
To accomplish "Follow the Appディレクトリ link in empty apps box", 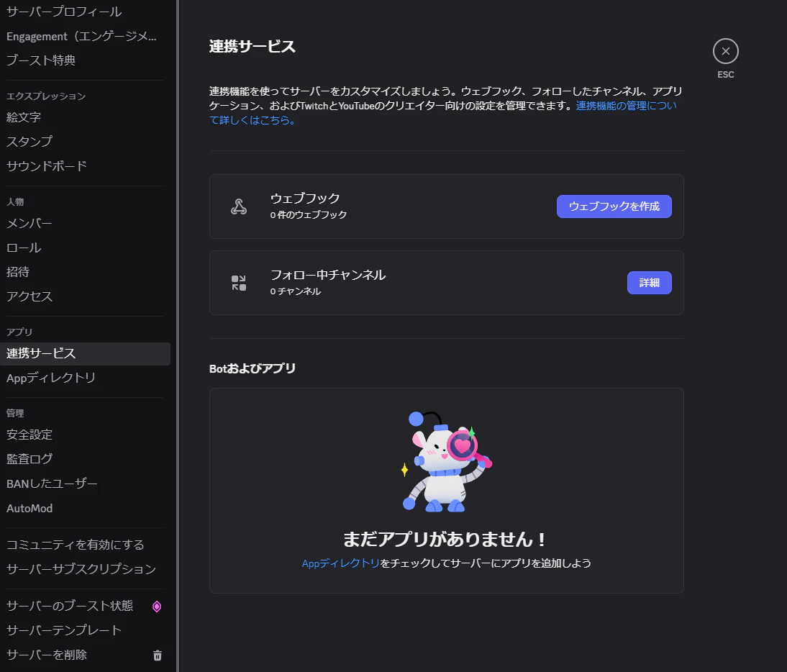I will click(340, 563).
